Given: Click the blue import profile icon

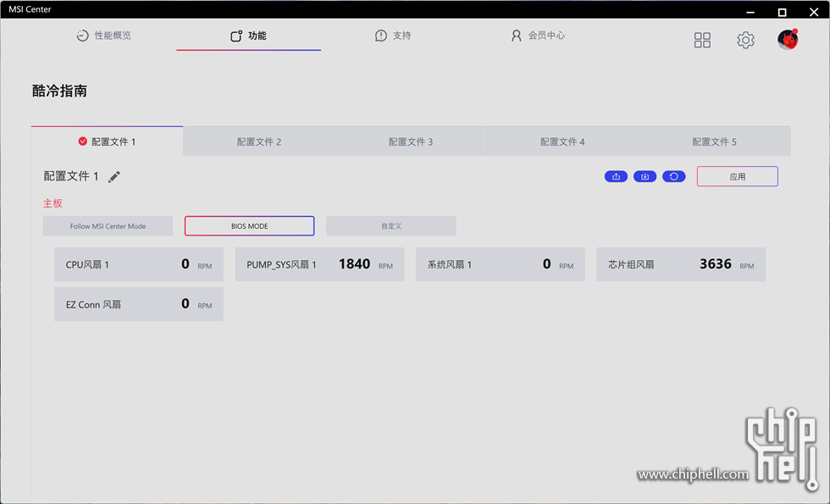Looking at the screenshot, I should pos(645,176).
